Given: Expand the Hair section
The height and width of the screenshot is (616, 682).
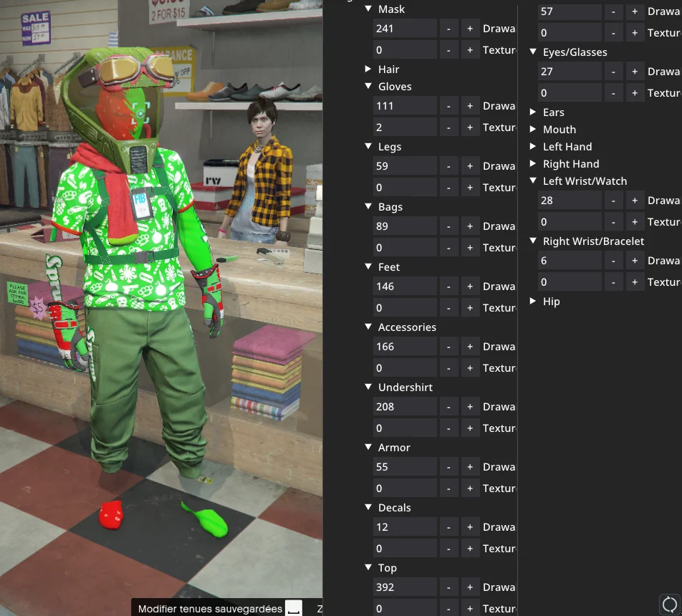Looking at the screenshot, I should (368, 69).
